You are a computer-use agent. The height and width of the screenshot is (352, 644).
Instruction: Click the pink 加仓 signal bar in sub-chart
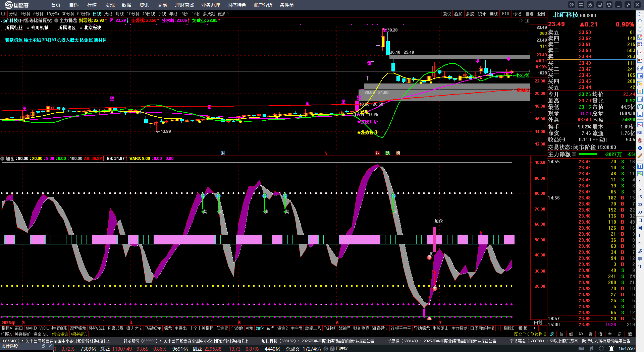click(x=434, y=240)
